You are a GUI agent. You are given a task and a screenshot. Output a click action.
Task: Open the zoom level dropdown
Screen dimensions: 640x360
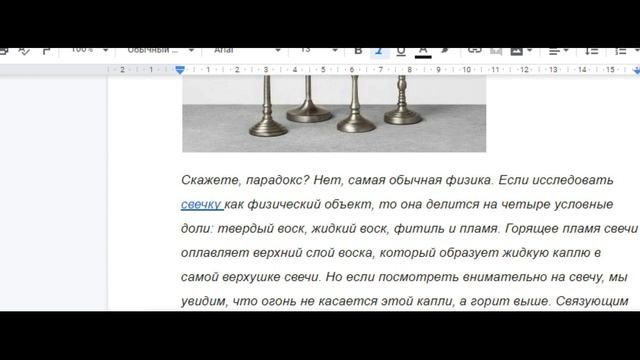coord(89,50)
